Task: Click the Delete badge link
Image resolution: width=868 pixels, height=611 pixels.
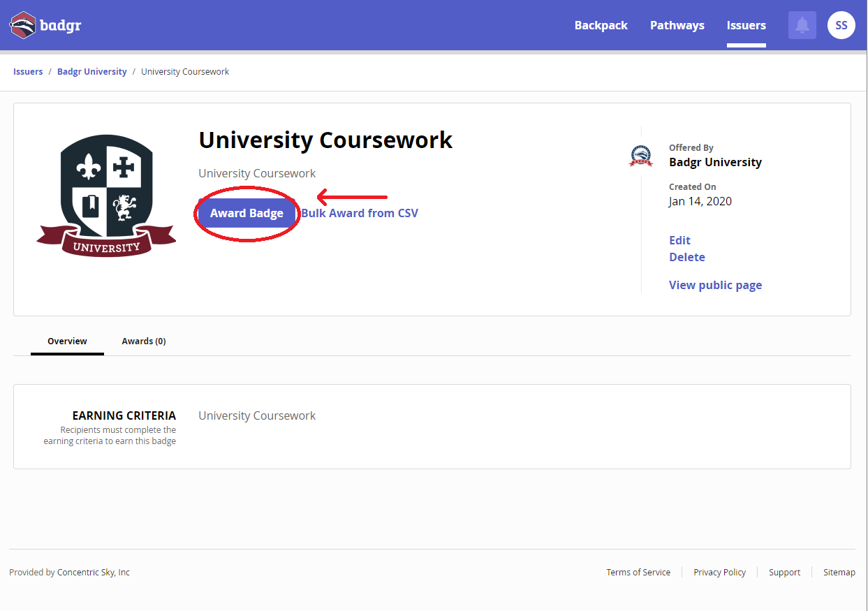Action: tap(687, 257)
